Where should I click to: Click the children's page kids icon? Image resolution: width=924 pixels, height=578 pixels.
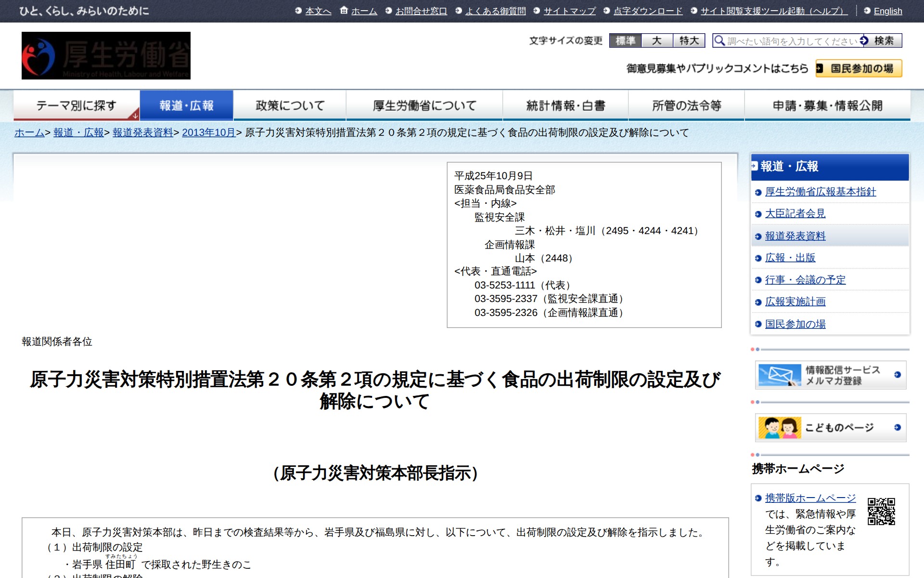(x=780, y=428)
